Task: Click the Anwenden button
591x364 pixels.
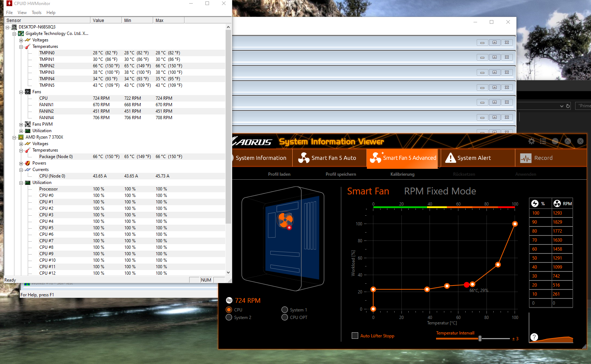Action: (x=526, y=174)
